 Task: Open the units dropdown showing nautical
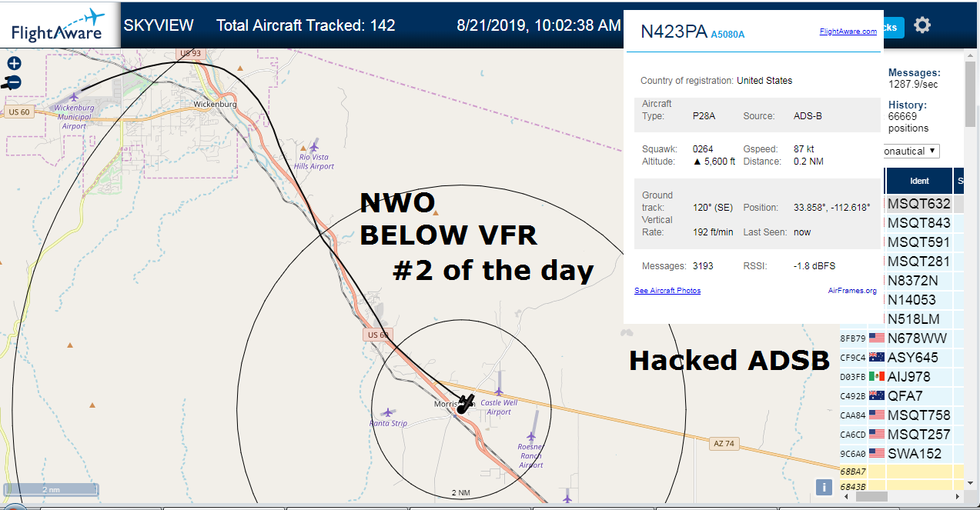[911, 151]
